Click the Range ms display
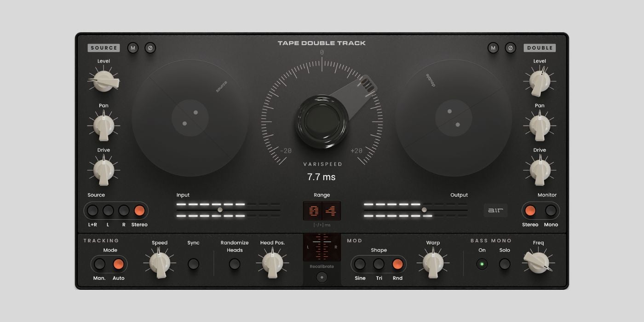Image resolution: width=644 pixels, height=322 pixels. coord(322,210)
